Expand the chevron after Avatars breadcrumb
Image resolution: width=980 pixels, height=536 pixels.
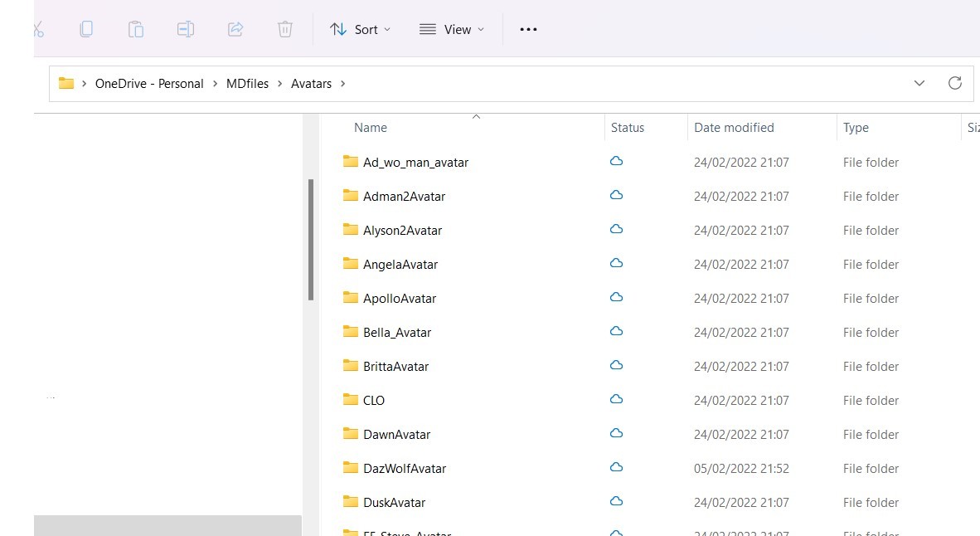coord(343,83)
